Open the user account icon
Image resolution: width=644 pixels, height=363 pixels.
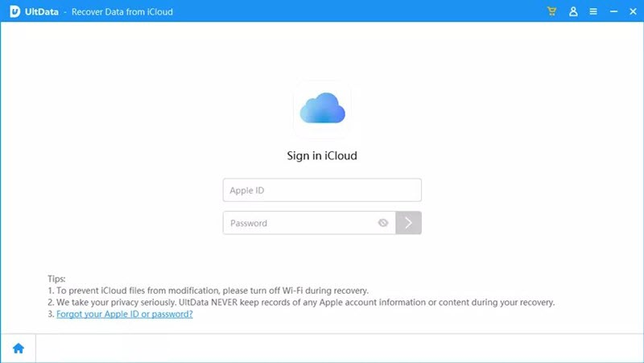tap(573, 11)
